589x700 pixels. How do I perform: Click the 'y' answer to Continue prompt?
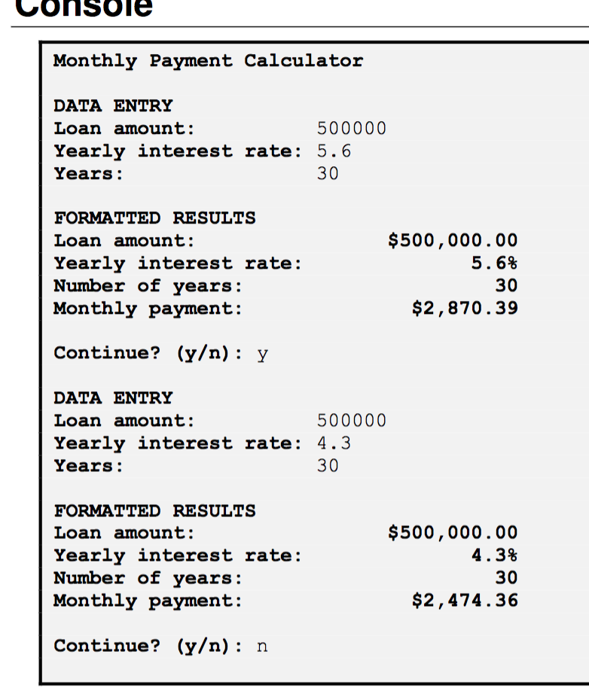(x=262, y=354)
